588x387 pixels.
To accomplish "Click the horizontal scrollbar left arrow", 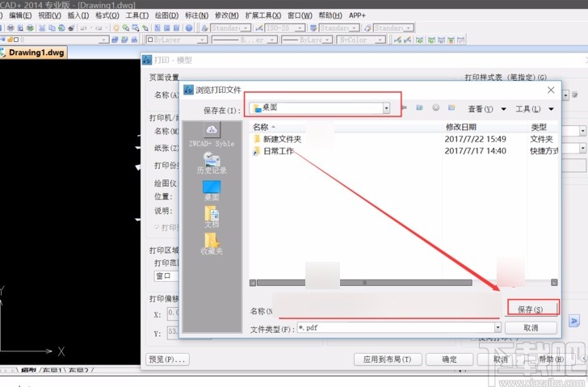I will (x=253, y=283).
